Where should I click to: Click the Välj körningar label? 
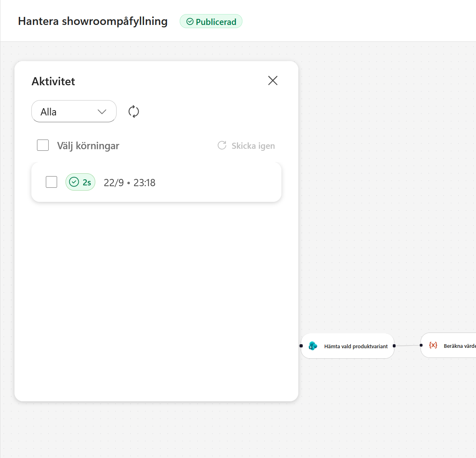(88, 146)
